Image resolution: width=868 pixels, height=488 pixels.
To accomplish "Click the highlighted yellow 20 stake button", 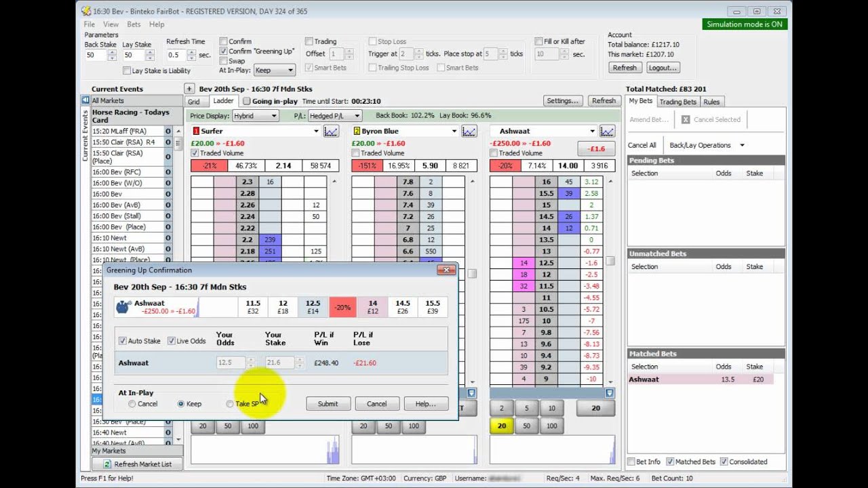I will pos(502,426).
